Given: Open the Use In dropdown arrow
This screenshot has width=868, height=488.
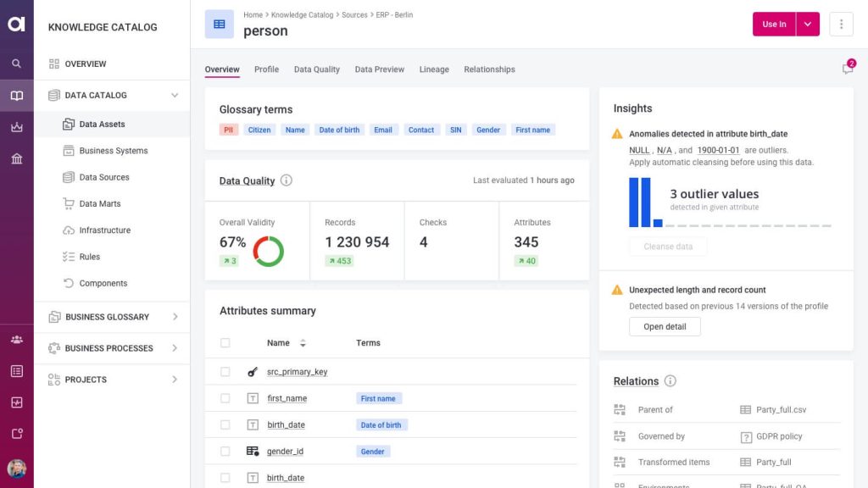Looking at the screenshot, I should (808, 25).
